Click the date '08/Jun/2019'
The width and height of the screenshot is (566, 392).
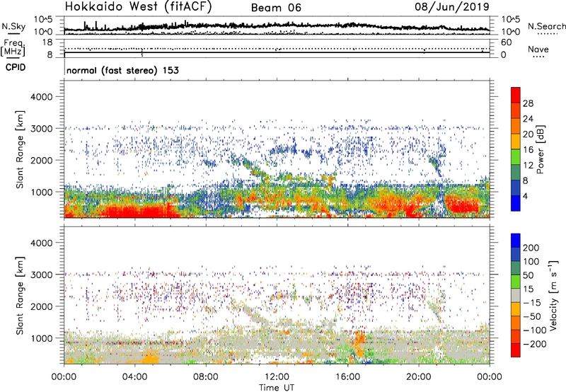tap(452, 7)
